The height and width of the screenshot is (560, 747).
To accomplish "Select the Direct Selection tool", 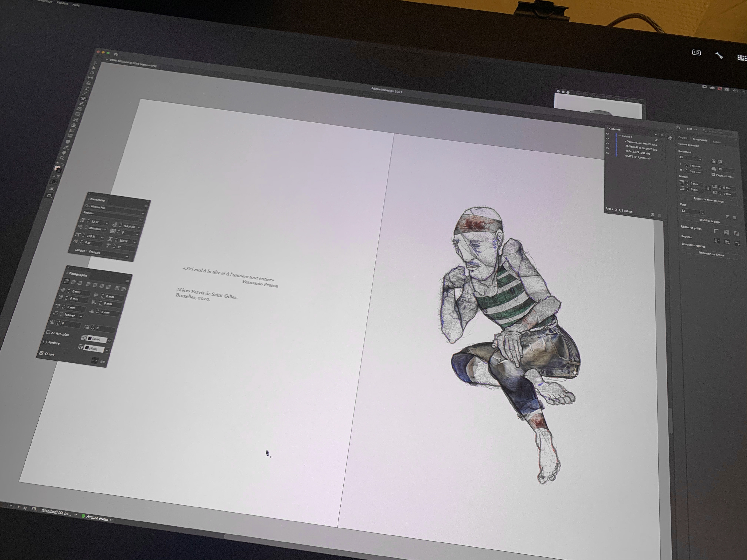I will tap(94, 67).
